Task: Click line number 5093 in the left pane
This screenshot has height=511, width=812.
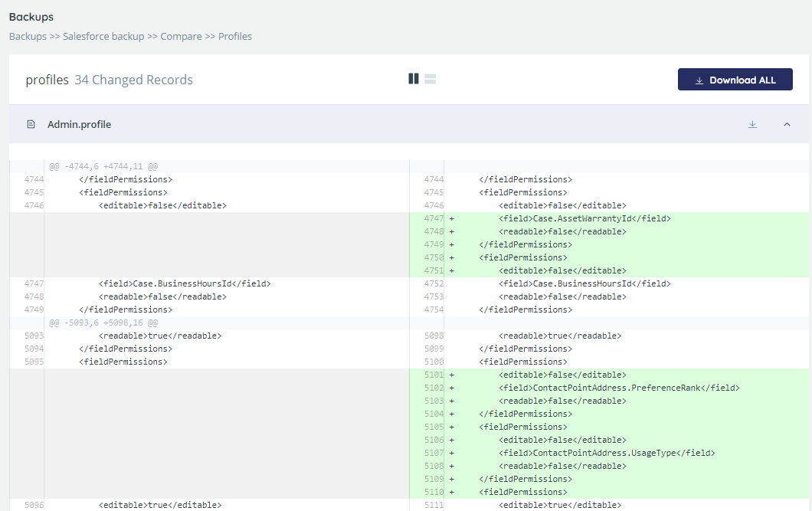Action: (x=34, y=336)
